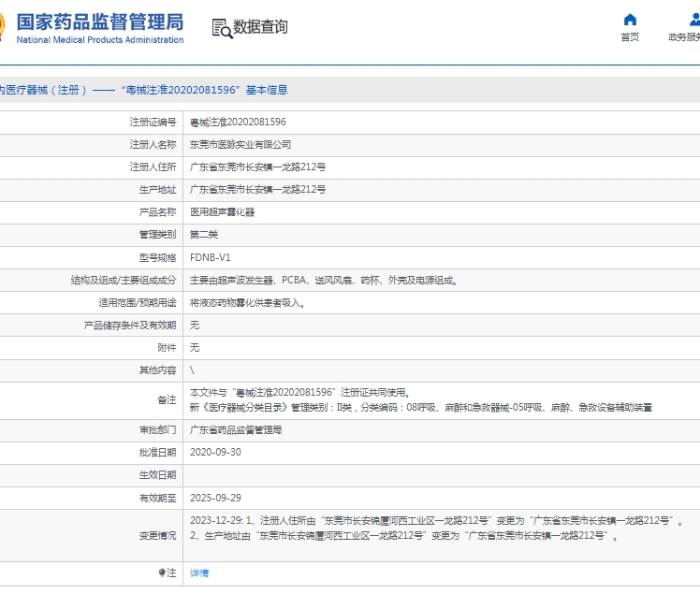Select the 注册人住所 address value

[257, 167]
